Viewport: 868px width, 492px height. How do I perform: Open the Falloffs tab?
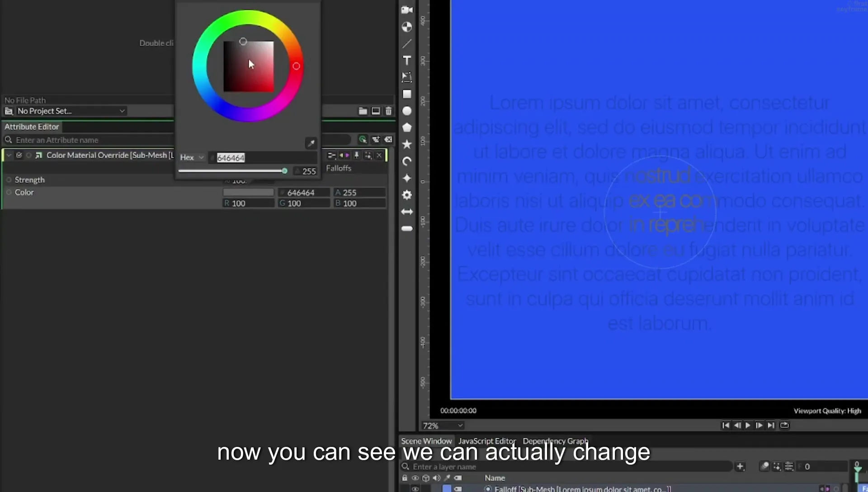339,168
